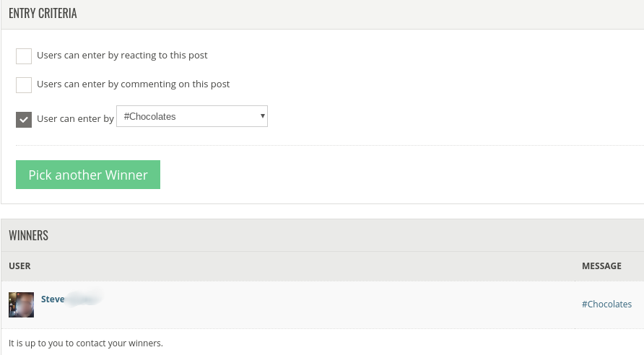
Task: Click the ENTRY CRITERIA panel heading
Action: (x=43, y=13)
